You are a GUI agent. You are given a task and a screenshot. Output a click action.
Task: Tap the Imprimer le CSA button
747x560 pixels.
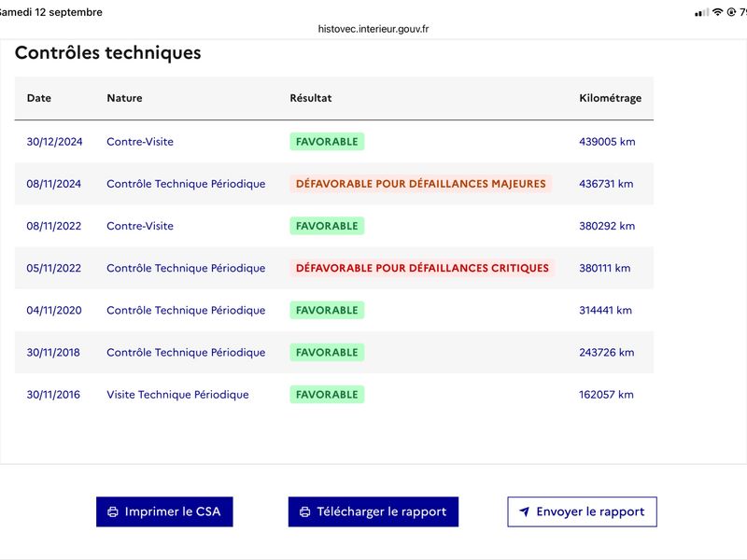tap(164, 511)
